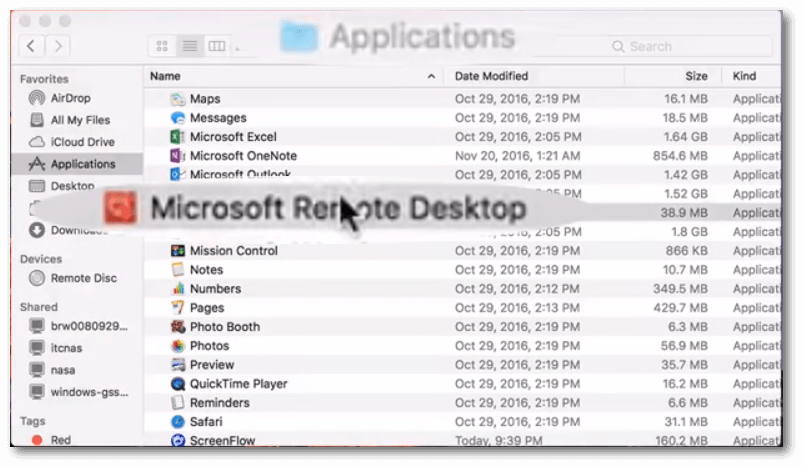803x467 pixels.
Task: Click the Preview app icon
Action: (178, 365)
